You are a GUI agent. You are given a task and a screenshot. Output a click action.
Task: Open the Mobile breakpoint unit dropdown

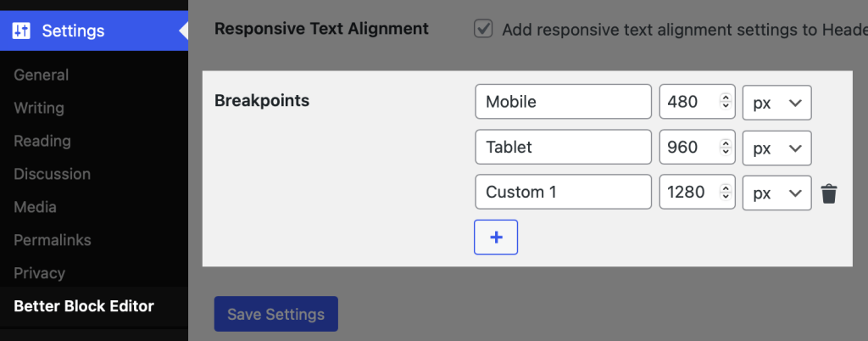pyautogui.click(x=776, y=102)
